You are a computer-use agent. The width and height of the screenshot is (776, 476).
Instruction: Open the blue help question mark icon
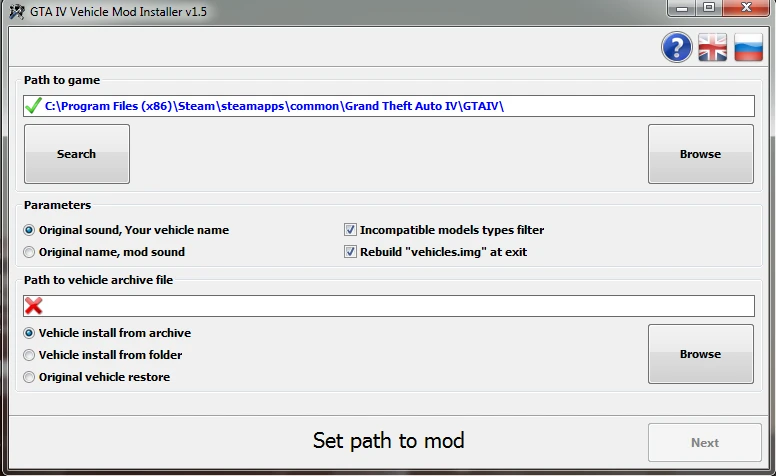coord(677,48)
